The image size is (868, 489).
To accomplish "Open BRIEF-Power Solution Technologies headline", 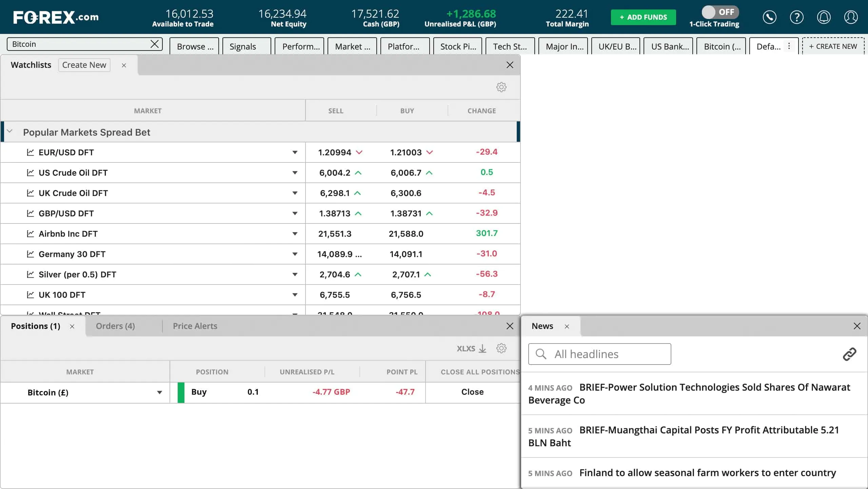I will 689,393.
